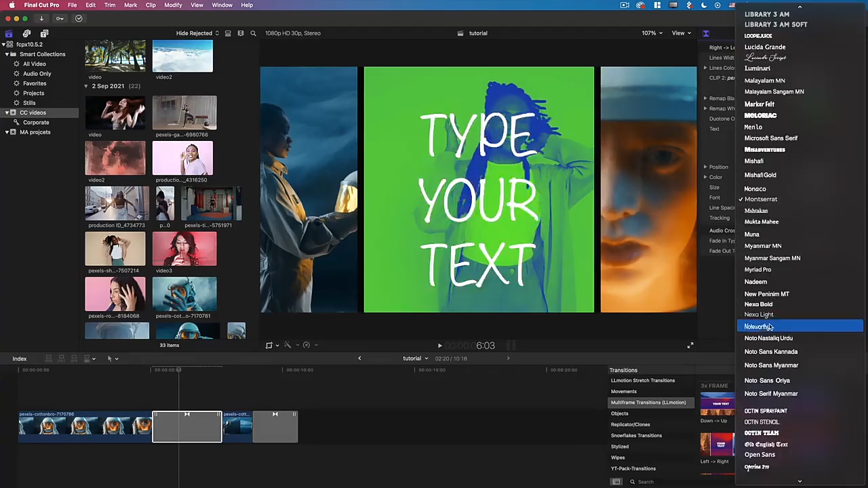This screenshot has width=868, height=488.
Task: Open the magic wand enhancements icon
Action: [289, 346]
